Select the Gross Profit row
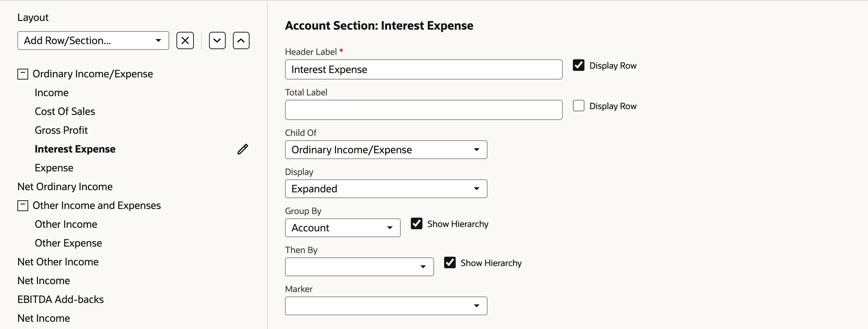Image resolution: width=868 pixels, height=329 pixels. (61, 130)
